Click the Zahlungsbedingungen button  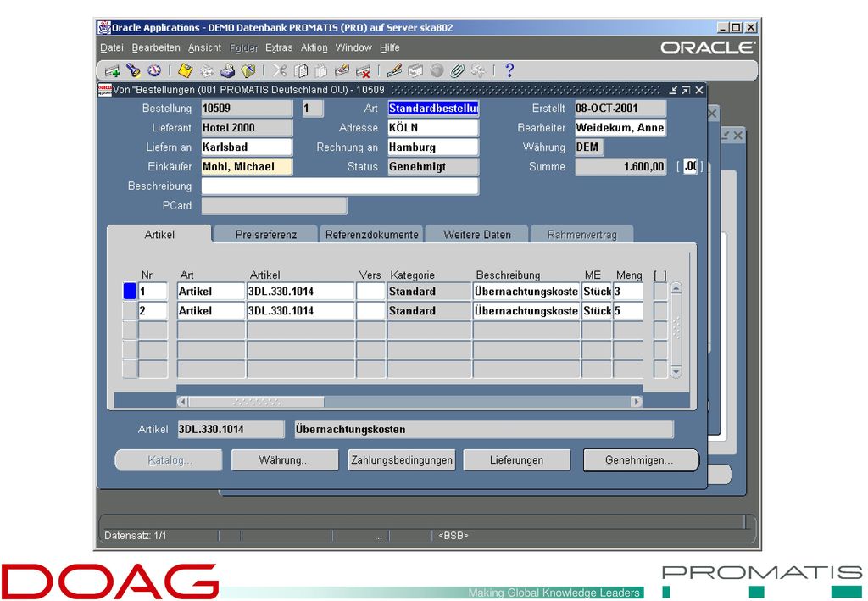coord(402,460)
